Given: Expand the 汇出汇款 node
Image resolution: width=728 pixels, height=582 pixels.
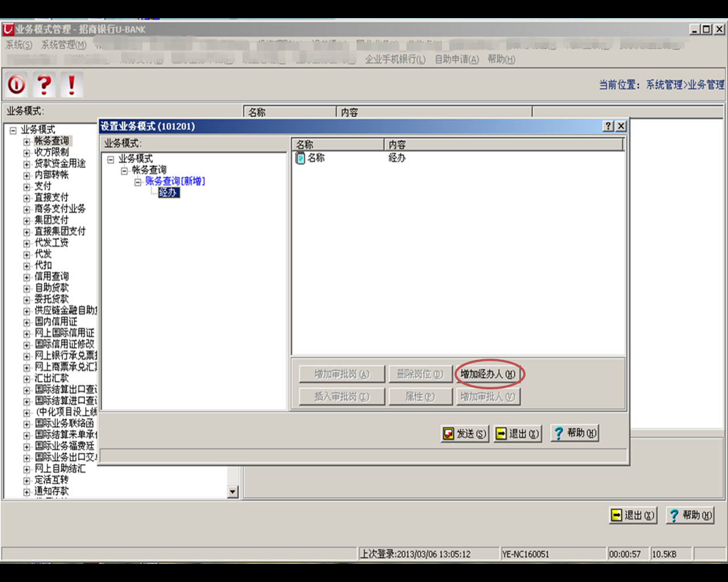Looking at the screenshot, I should [x=27, y=379].
